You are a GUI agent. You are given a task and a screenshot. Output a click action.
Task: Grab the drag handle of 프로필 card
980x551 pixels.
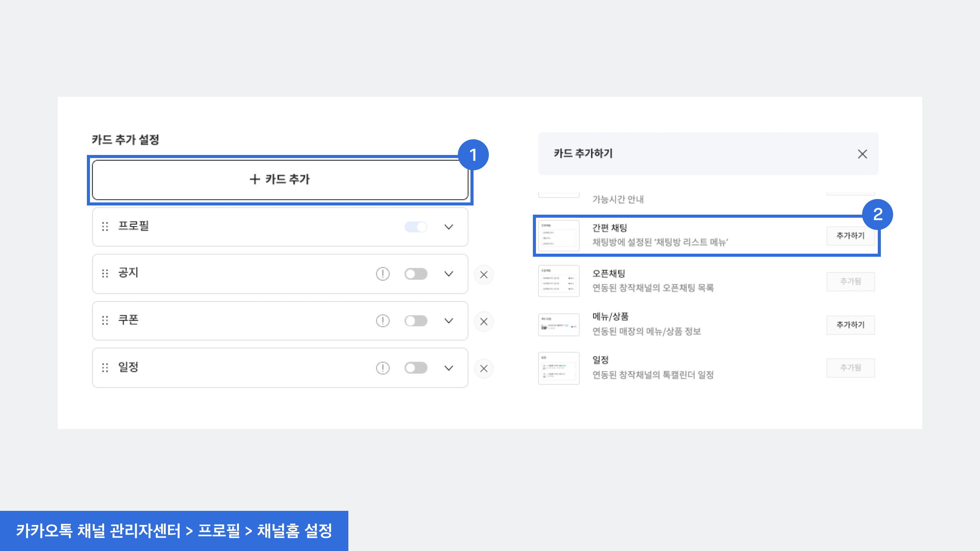(x=105, y=227)
